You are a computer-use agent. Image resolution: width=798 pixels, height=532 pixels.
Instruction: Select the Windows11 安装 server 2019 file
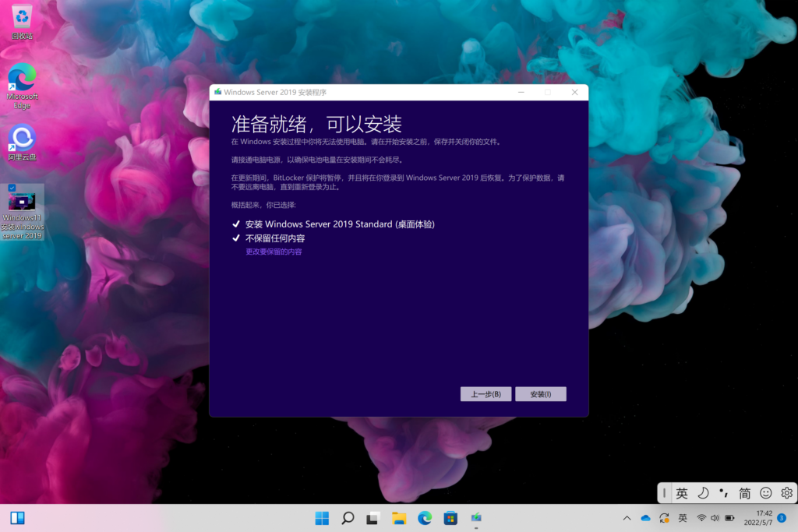click(x=22, y=212)
